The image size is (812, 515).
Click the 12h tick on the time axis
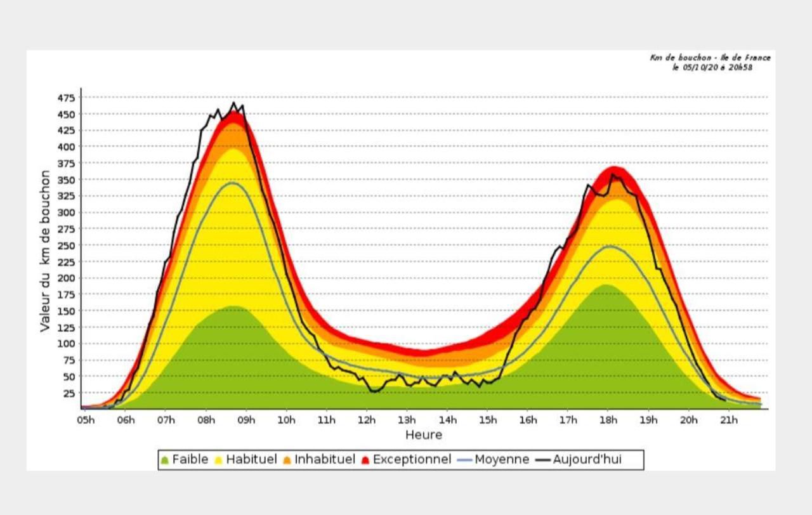367,420
